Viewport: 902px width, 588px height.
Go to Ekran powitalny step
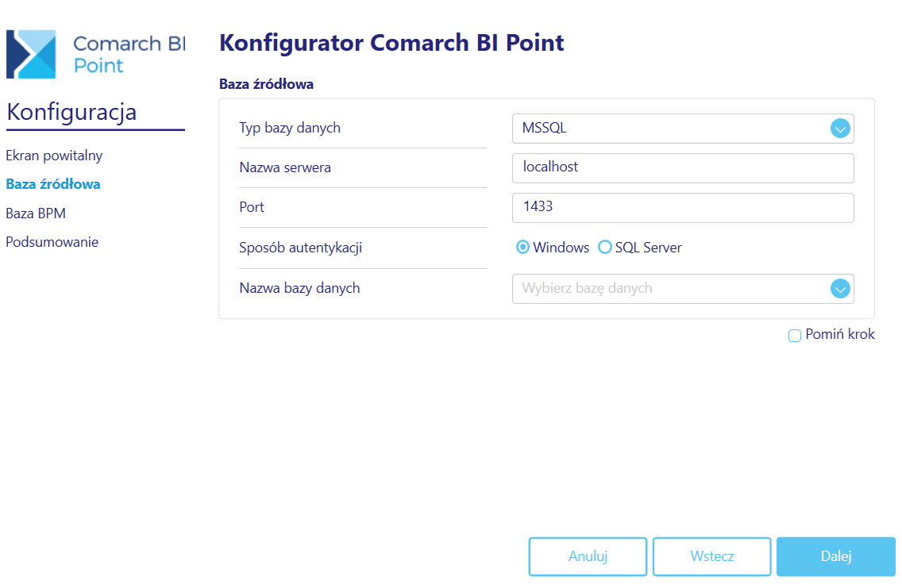point(54,156)
